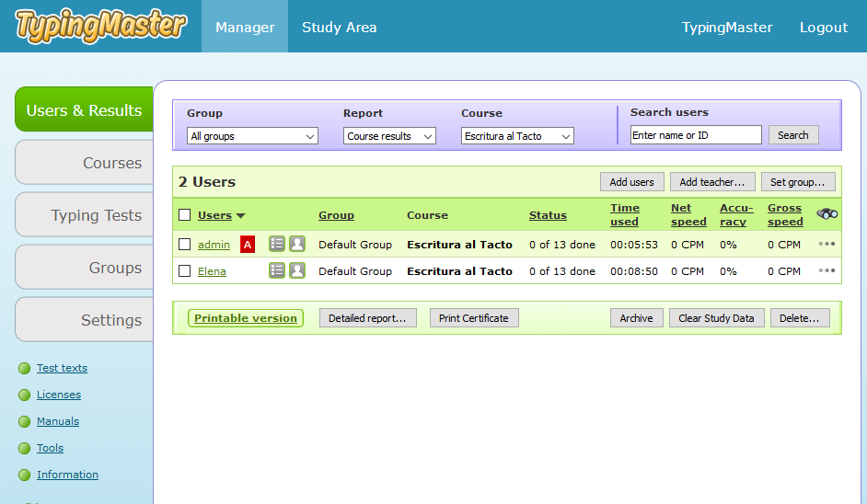Click the green bullet beside Information

[24, 475]
